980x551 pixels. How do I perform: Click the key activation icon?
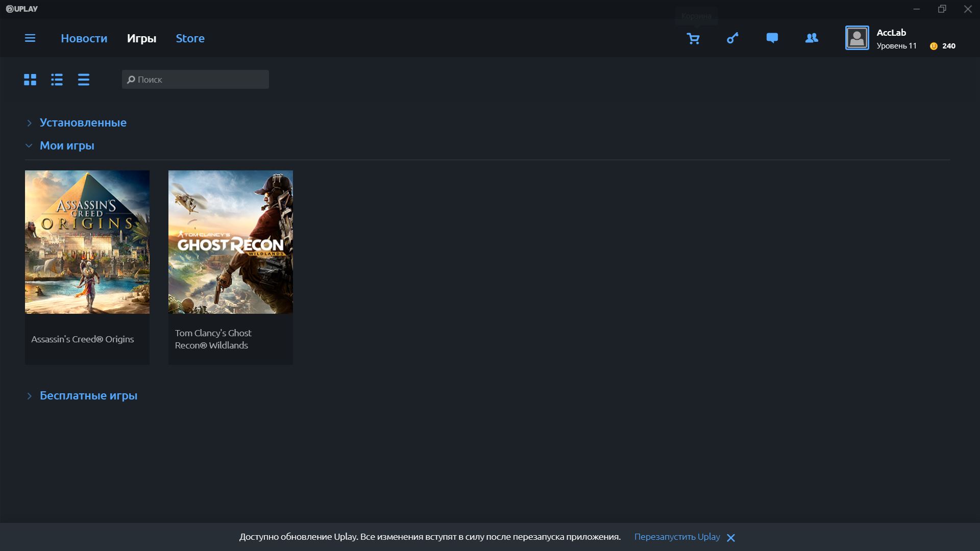point(732,38)
